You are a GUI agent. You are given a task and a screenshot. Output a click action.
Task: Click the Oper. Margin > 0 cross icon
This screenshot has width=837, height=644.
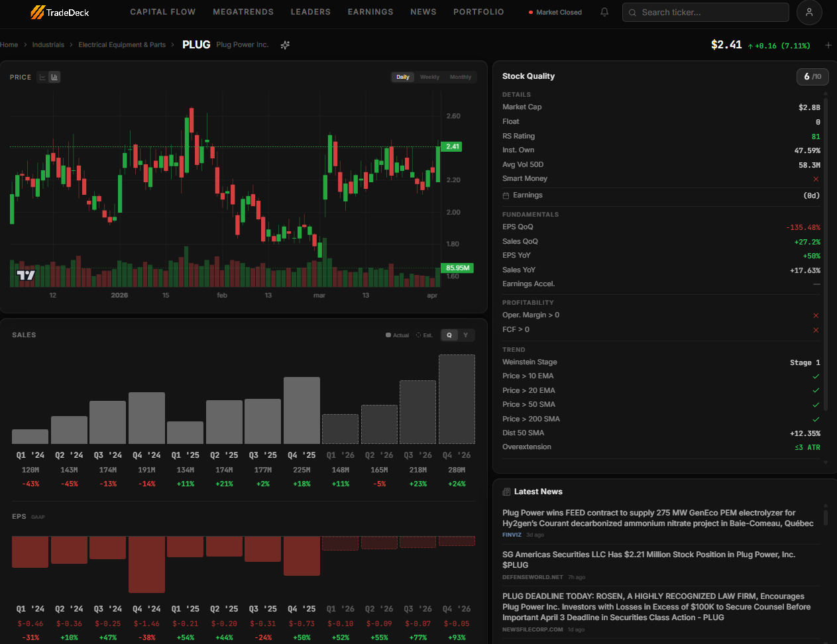click(x=816, y=315)
